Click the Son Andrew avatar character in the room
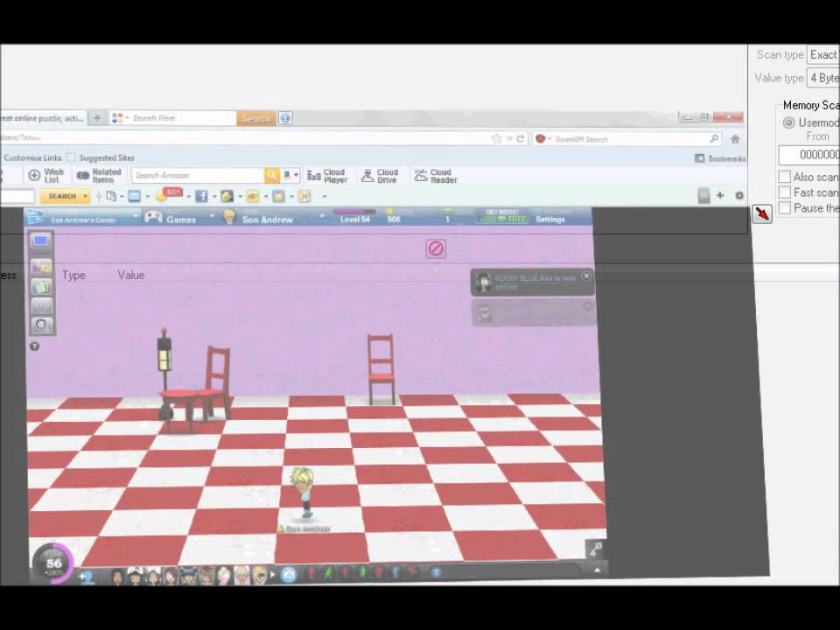Screen dimensions: 840x630 tap(304, 492)
